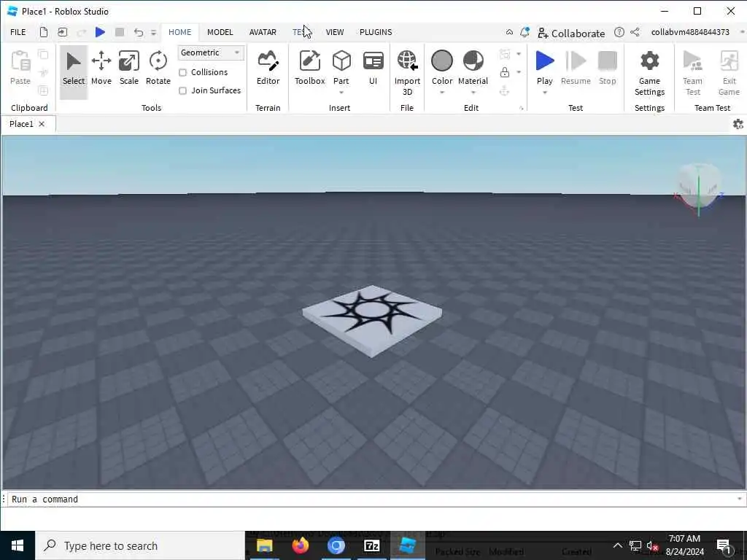Click the Share icon

(x=635, y=32)
